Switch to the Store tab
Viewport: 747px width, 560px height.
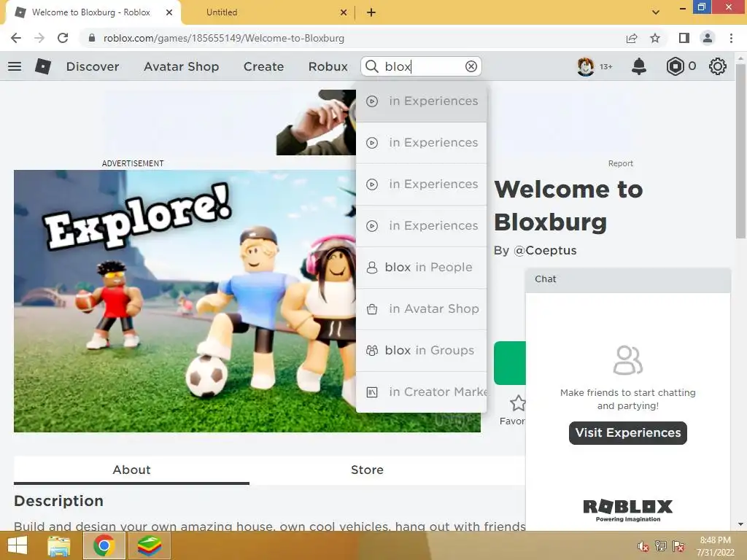coord(367,470)
